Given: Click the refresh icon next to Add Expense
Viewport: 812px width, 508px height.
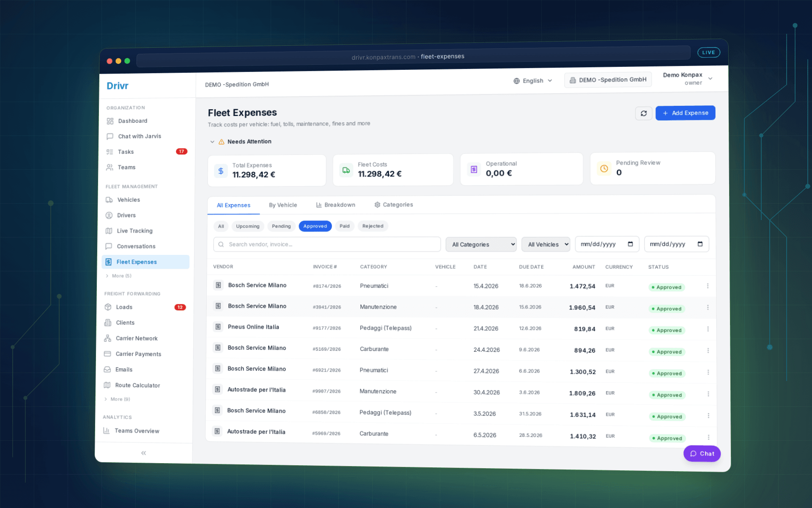Looking at the screenshot, I should [x=643, y=113].
